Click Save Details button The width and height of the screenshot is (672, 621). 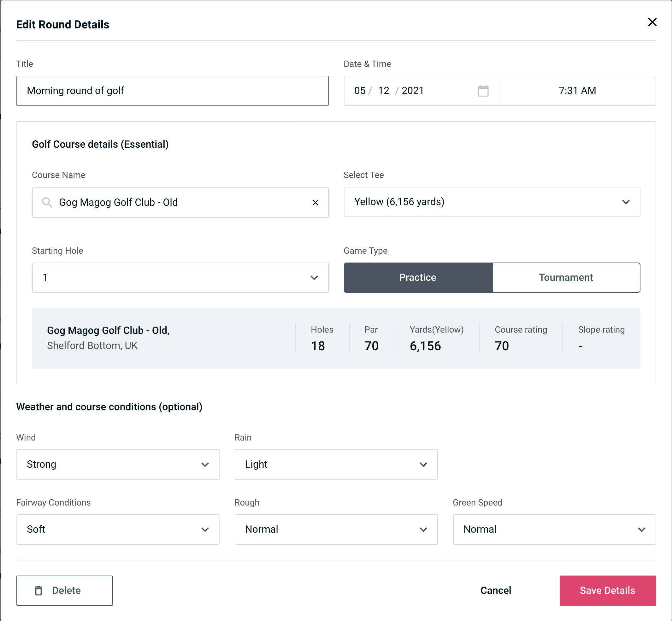[x=608, y=590]
